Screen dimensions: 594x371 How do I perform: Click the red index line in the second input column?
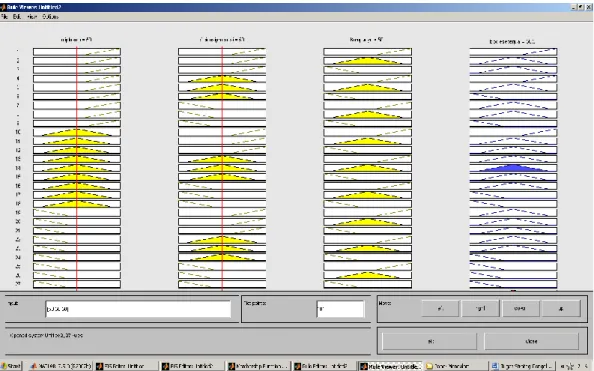(x=222, y=169)
